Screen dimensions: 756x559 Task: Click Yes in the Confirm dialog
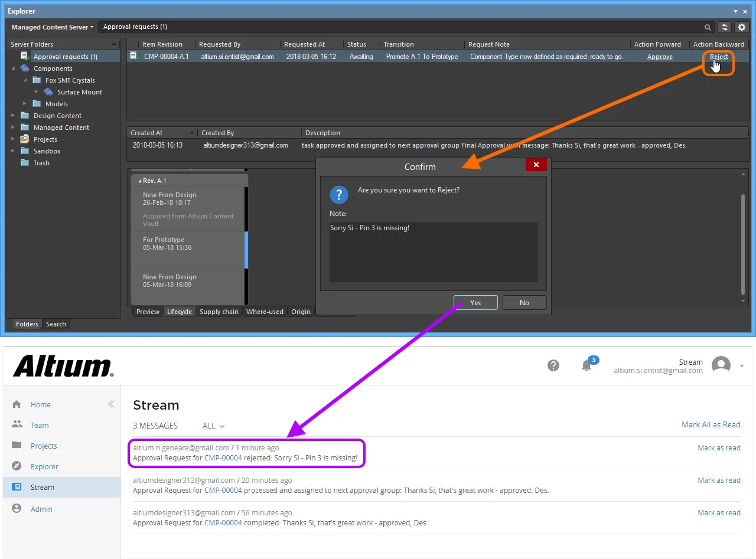click(x=475, y=302)
